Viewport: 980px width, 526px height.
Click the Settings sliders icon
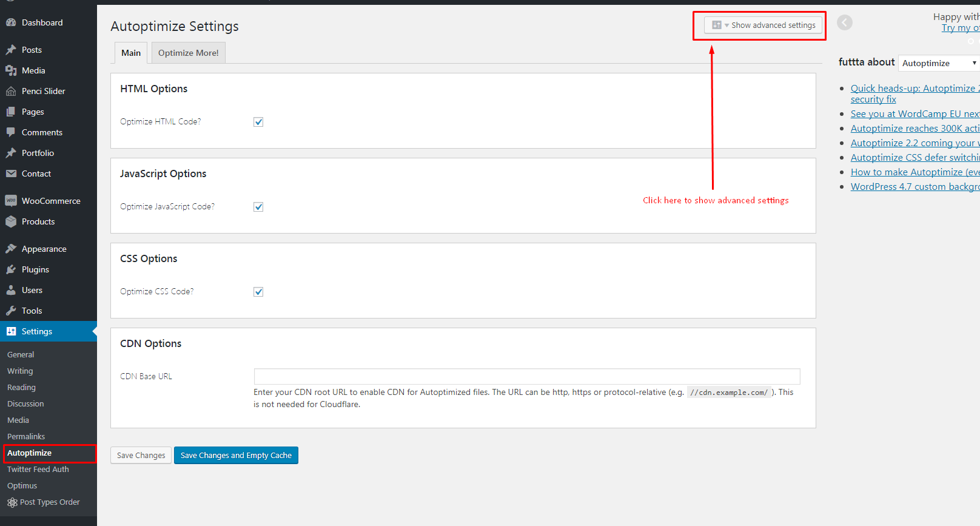tap(11, 331)
